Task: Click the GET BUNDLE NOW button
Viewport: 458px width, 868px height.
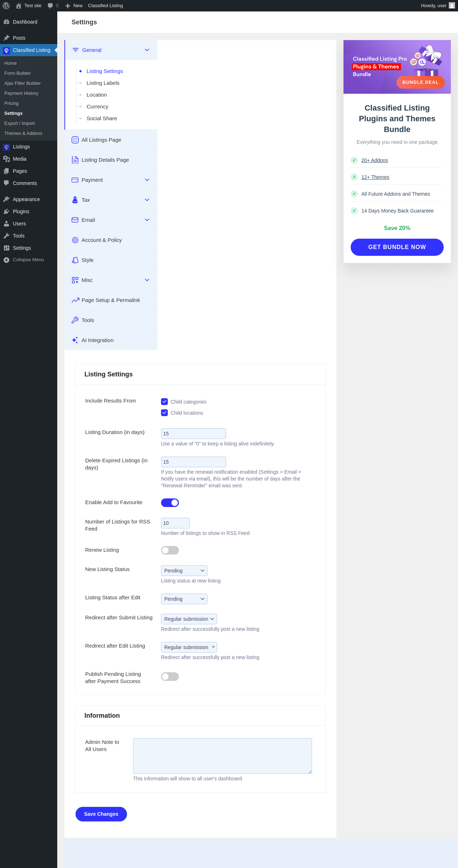Action: click(397, 247)
